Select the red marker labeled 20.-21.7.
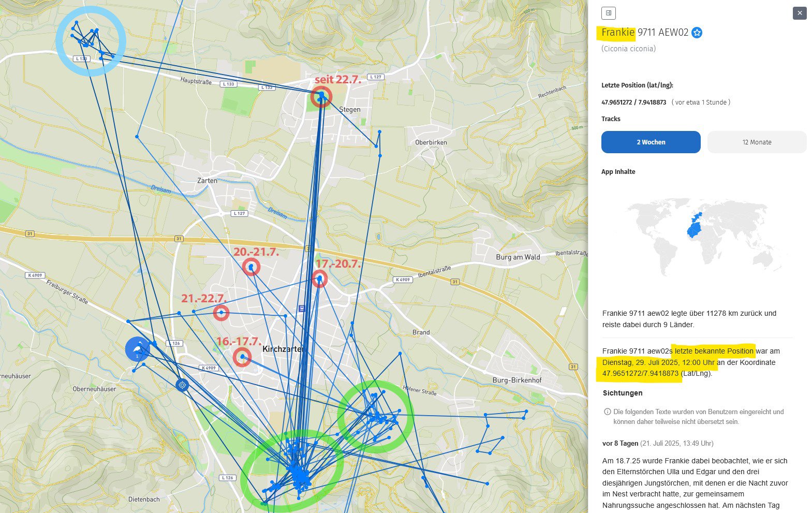Image resolution: width=812 pixels, height=513 pixels. point(251,267)
